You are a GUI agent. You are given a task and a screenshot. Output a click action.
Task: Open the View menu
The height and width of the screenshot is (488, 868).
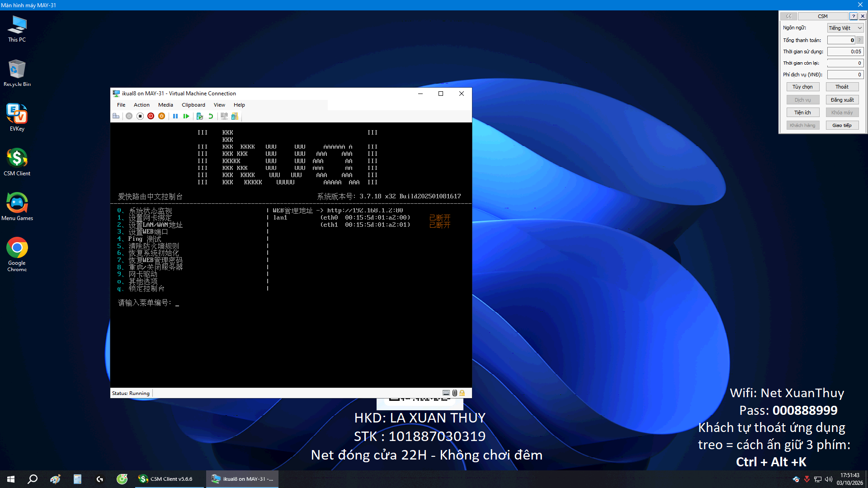[219, 105]
